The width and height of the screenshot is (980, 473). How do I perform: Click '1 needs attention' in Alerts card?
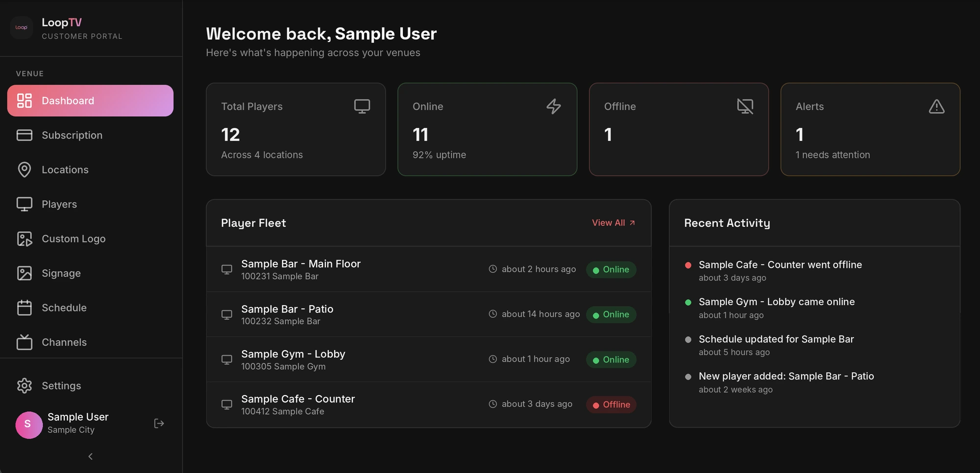[833, 155]
